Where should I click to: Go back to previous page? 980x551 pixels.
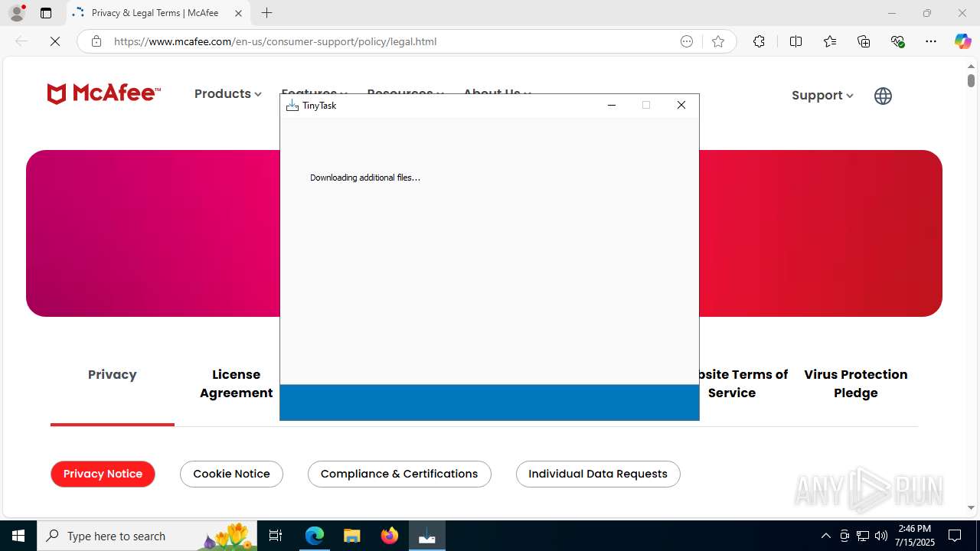[x=21, y=41]
